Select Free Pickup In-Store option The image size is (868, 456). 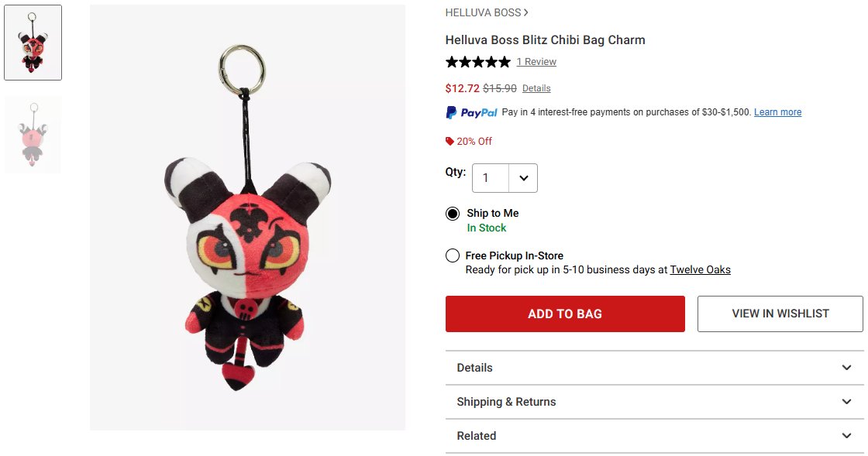click(x=453, y=255)
